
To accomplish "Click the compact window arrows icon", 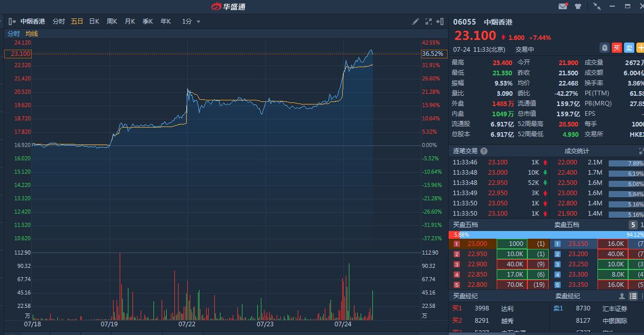I will click(597, 6).
